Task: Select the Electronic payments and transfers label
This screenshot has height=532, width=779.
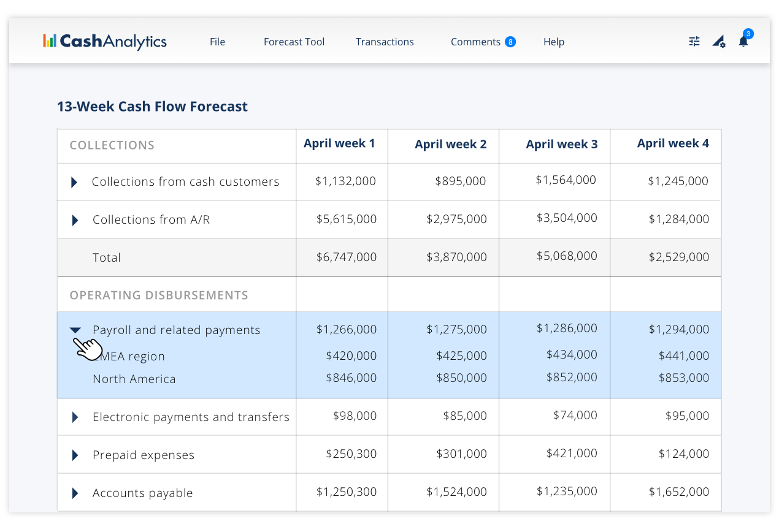Action: 191,417
